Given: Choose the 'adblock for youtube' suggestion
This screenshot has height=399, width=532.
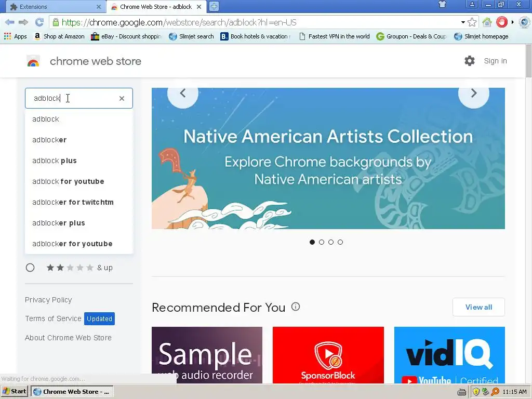Looking at the screenshot, I should (79, 181).
